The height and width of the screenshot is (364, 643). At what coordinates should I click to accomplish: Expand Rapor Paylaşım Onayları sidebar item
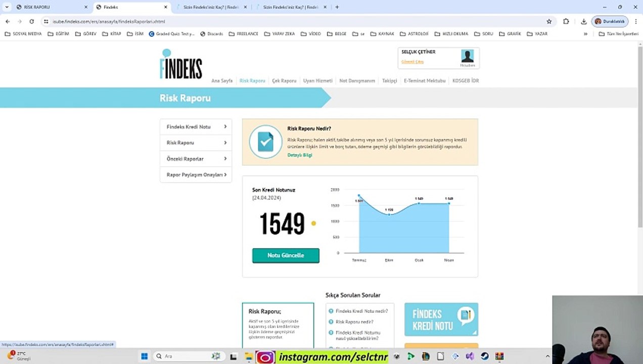click(x=196, y=175)
